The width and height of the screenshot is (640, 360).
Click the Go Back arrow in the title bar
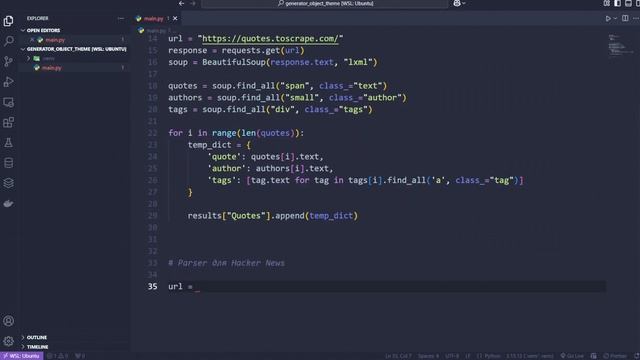click(x=182, y=3)
